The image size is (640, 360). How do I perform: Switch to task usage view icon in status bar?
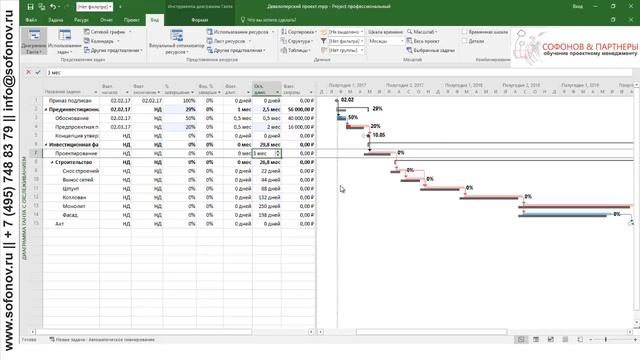[536, 340]
